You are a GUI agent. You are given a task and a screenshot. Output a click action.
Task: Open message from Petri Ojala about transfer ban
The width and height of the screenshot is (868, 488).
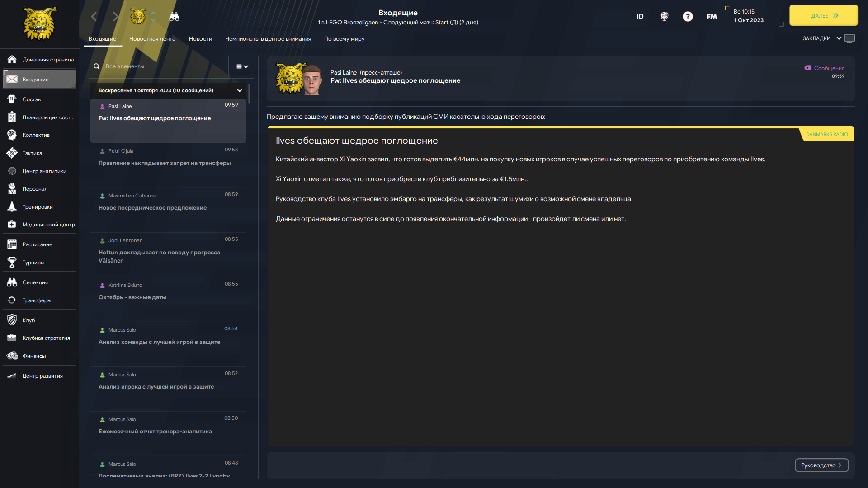click(168, 165)
